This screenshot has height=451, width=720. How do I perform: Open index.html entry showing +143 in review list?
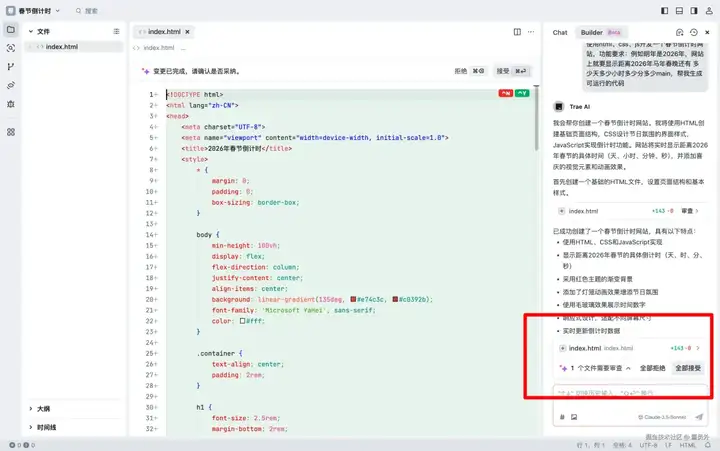click(629, 349)
